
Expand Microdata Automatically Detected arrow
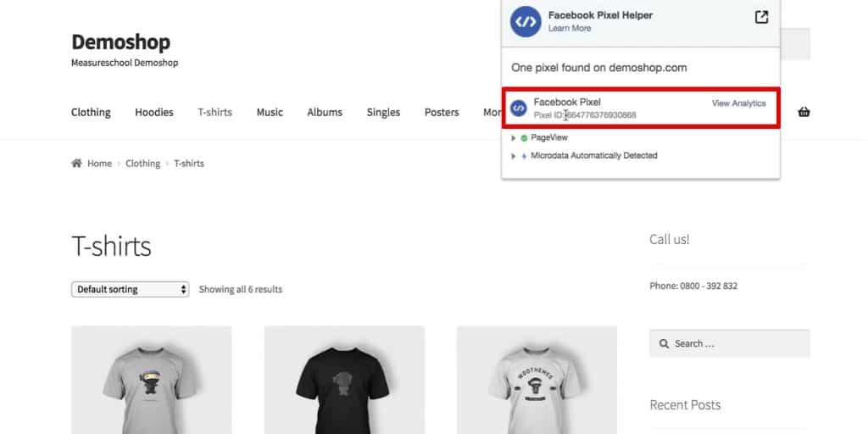point(514,156)
